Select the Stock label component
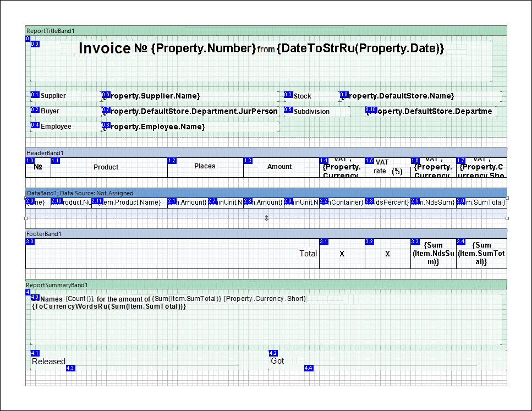The height and width of the screenshot is (411, 532). (311, 96)
